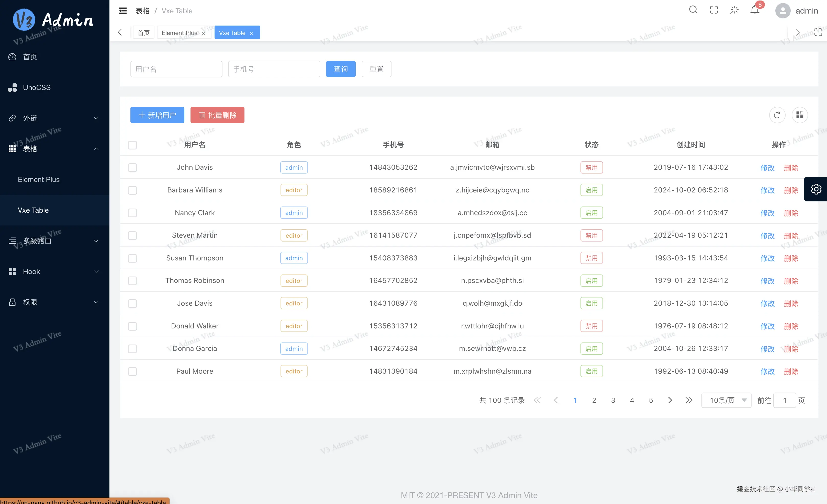Collapse sidebar using the hamburger icon
827x504 pixels.
122,11
